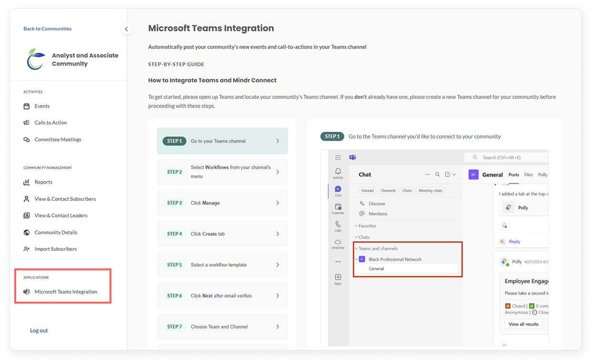
Task: Click the new chat compose icon
Action: 448,175
